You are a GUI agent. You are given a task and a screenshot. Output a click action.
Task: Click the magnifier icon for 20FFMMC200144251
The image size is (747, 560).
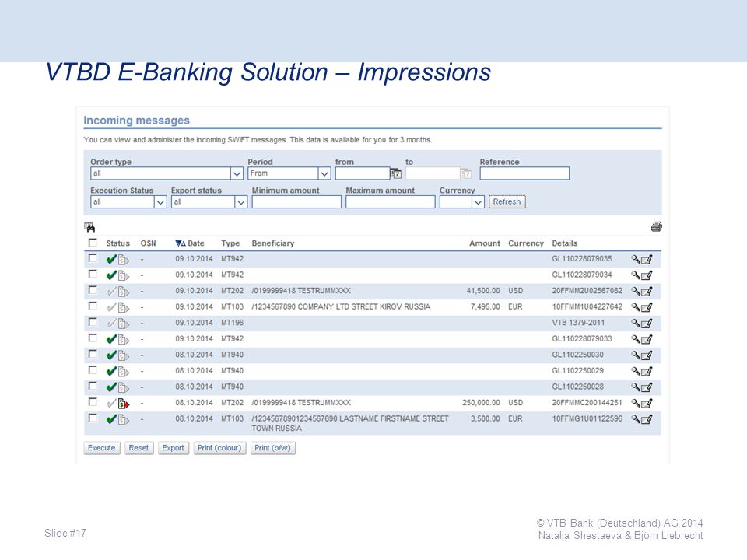pos(636,403)
